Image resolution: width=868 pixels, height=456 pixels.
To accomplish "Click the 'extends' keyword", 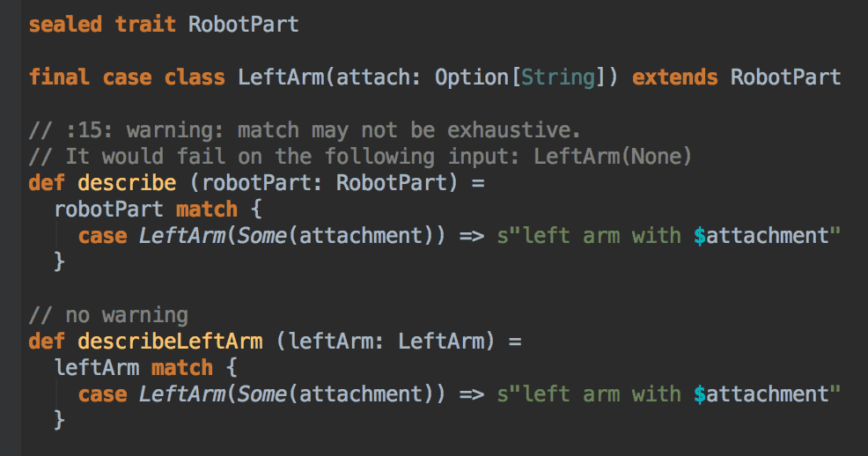I will click(675, 77).
